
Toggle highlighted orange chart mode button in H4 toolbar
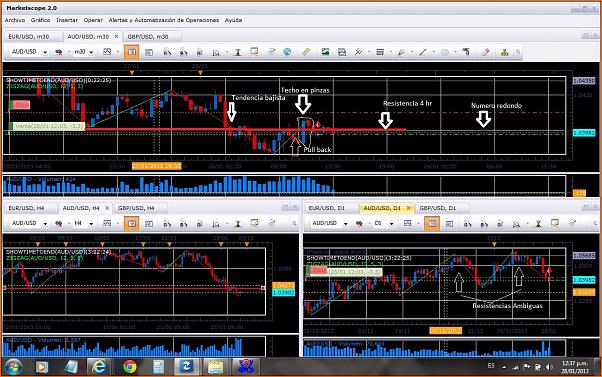(132, 223)
